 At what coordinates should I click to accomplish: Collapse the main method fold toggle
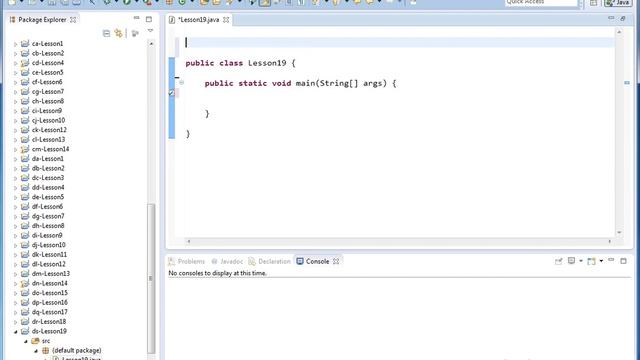[x=181, y=82]
